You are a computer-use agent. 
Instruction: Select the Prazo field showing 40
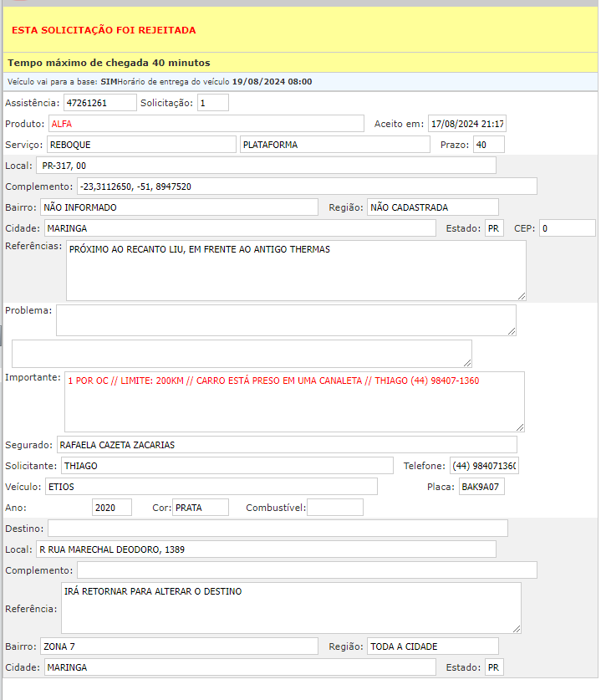point(488,145)
